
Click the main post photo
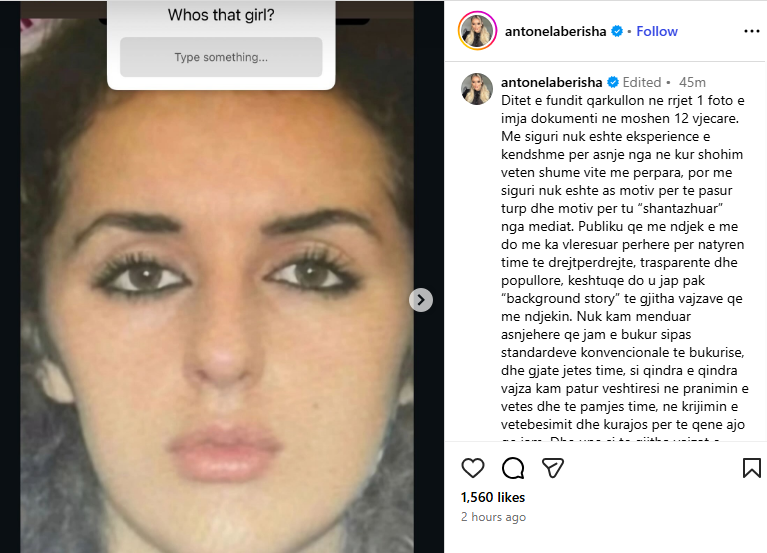[x=217, y=293]
